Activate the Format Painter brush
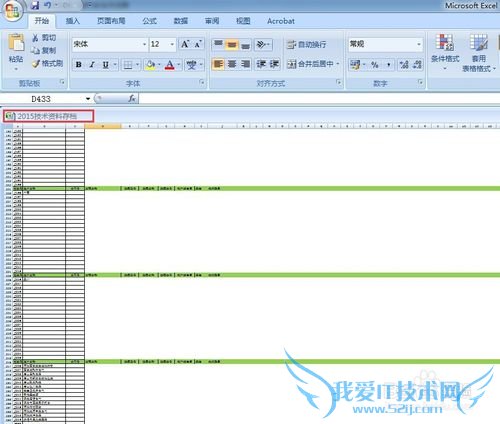500x424 pixels. tap(36, 63)
